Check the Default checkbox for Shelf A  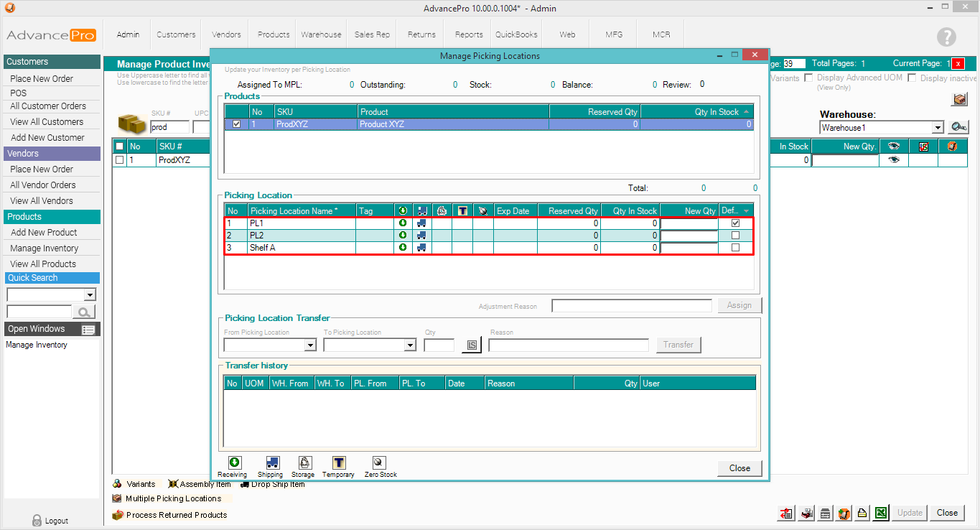pyautogui.click(x=735, y=248)
